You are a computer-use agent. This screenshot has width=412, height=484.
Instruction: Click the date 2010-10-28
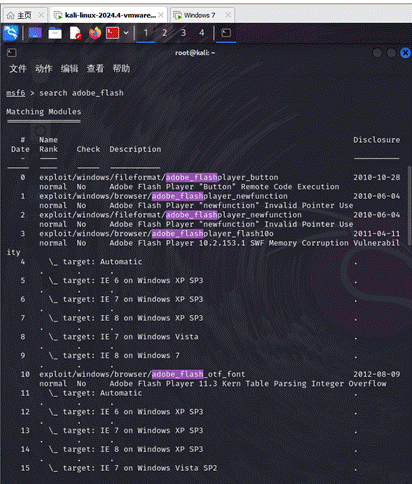point(377,177)
